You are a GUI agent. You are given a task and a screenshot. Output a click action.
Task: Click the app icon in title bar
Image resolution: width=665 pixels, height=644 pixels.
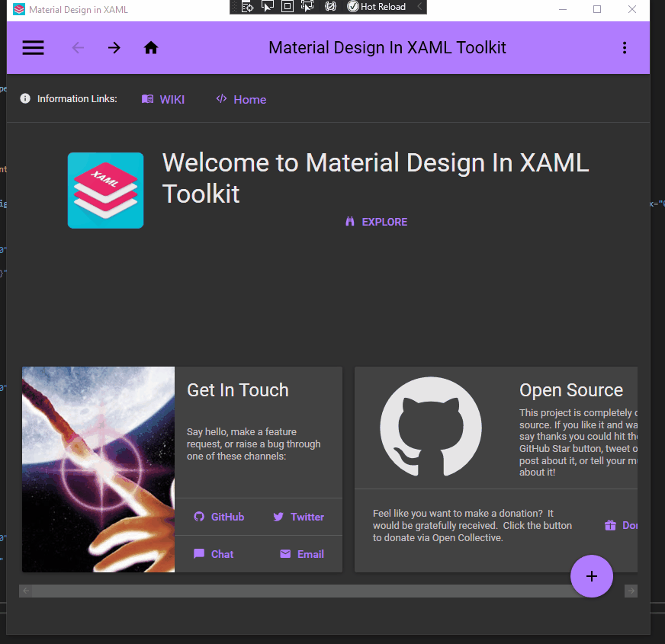tap(19, 9)
